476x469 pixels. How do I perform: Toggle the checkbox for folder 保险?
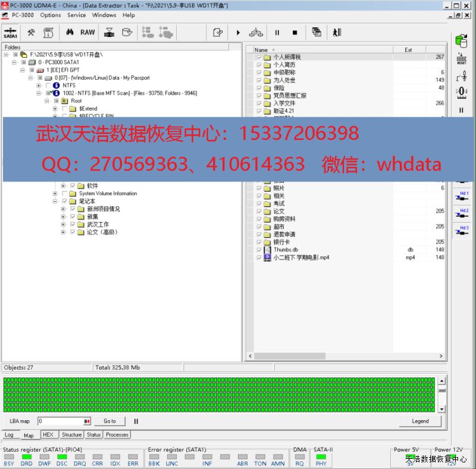point(259,88)
